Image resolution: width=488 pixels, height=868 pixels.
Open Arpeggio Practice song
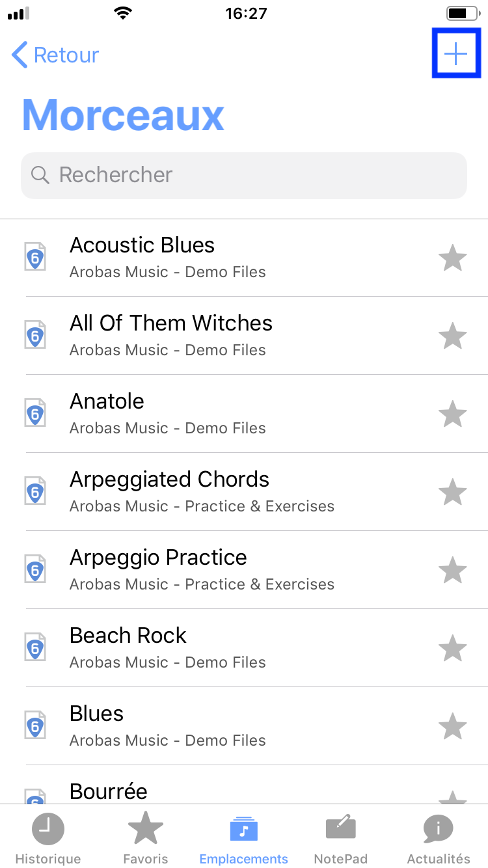click(x=244, y=570)
